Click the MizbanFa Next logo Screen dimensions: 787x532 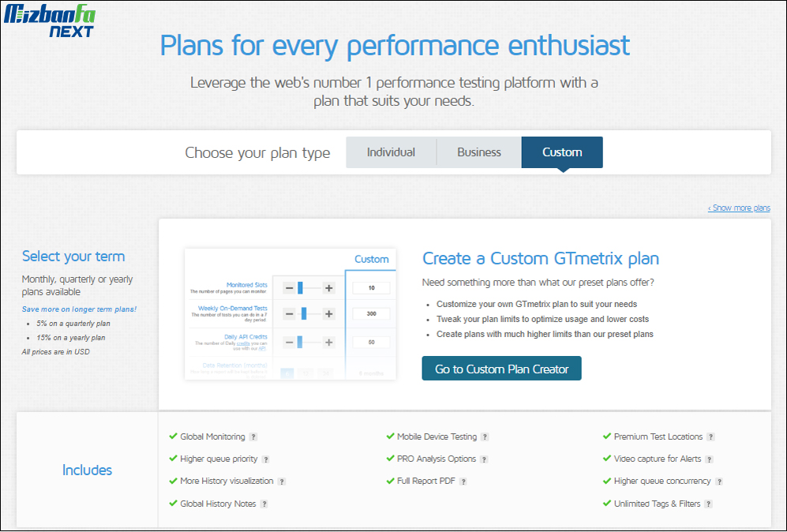click(49, 21)
